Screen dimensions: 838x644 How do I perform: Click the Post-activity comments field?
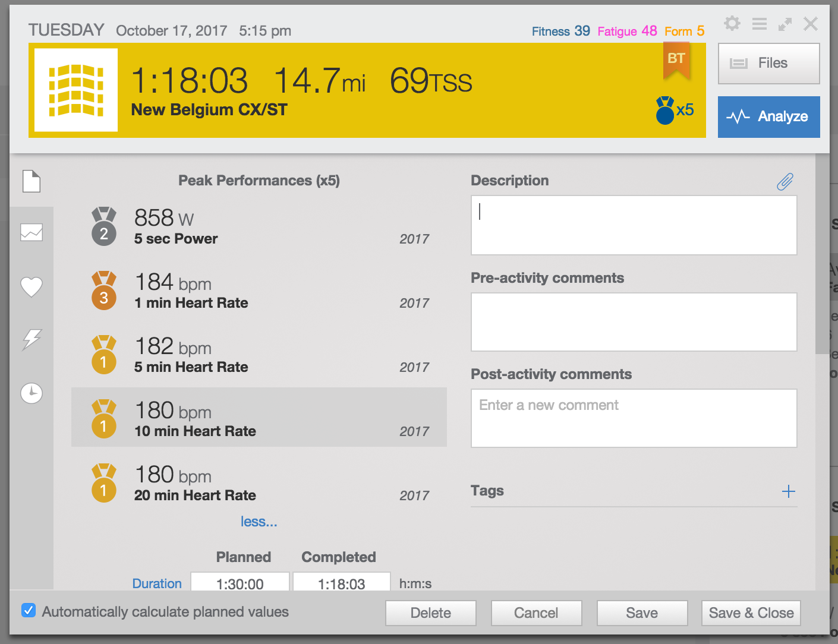(634, 418)
